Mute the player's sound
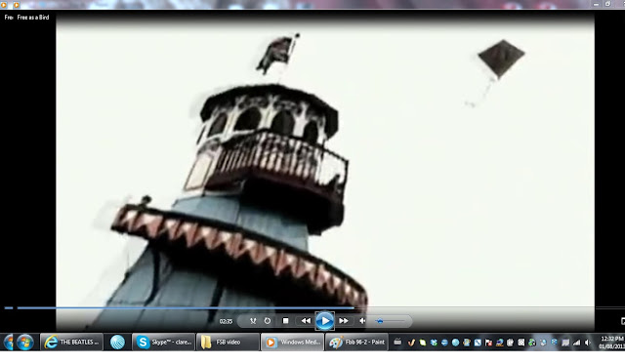 [362, 321]
